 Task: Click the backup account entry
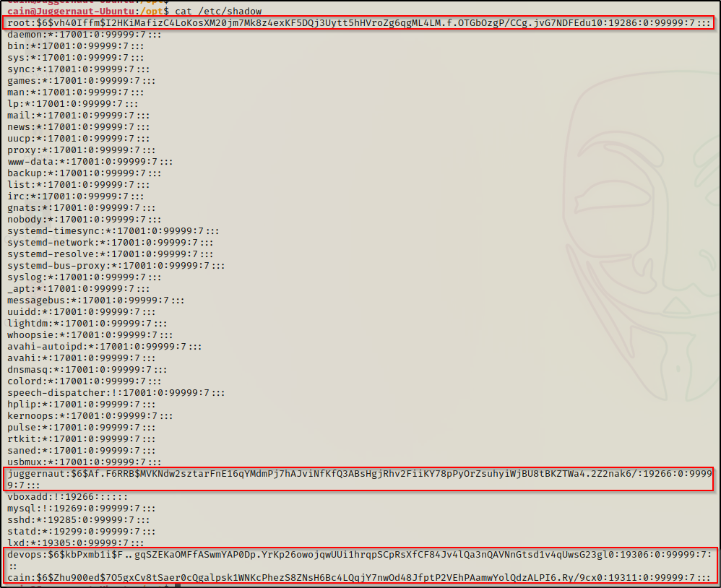pos(84,173)
